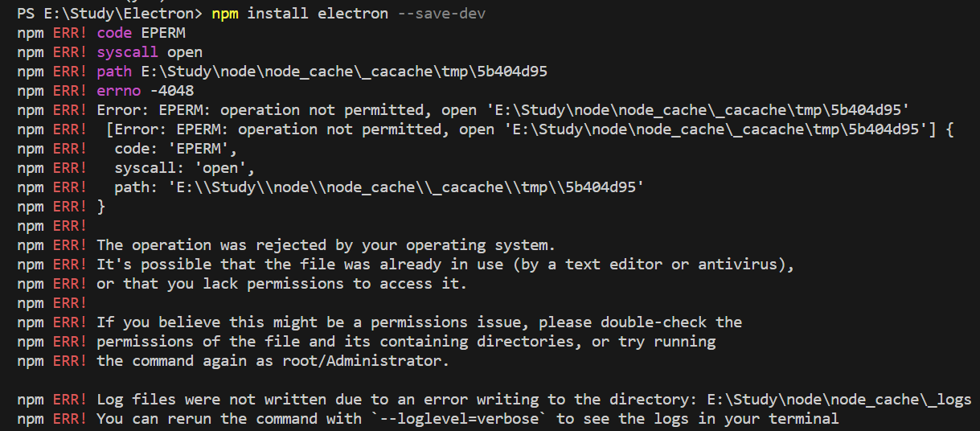Click the "syscall open" error line
The height and width of the screenshot is (431, 980).
[150, 53]
